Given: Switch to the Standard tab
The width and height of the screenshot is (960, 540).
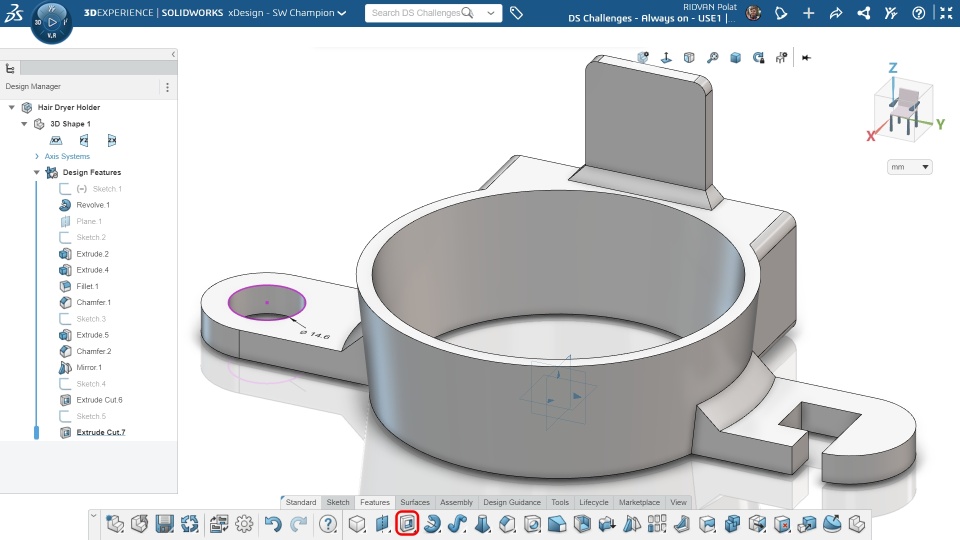Looking at the screenshot, I should pyautogui.click(x=301, y=502).
